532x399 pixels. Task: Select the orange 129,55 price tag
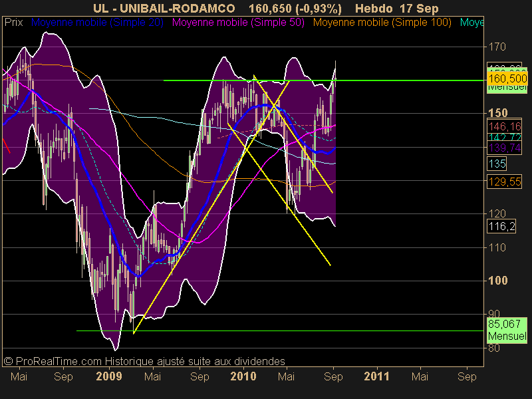pos(505,182)
